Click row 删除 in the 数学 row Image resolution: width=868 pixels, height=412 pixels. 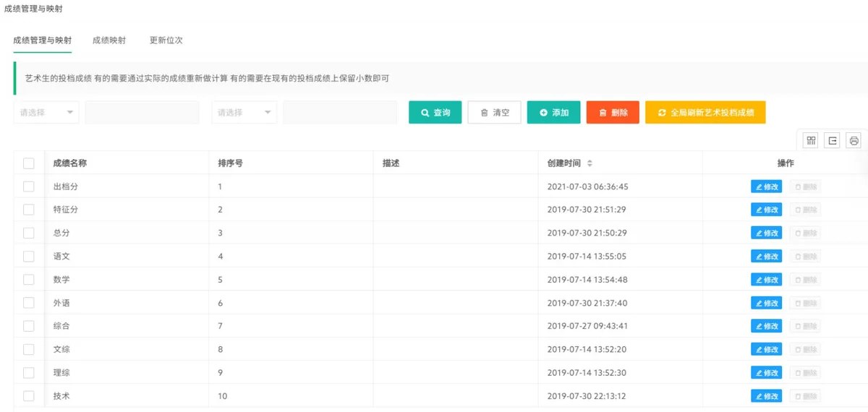point(806,279)
